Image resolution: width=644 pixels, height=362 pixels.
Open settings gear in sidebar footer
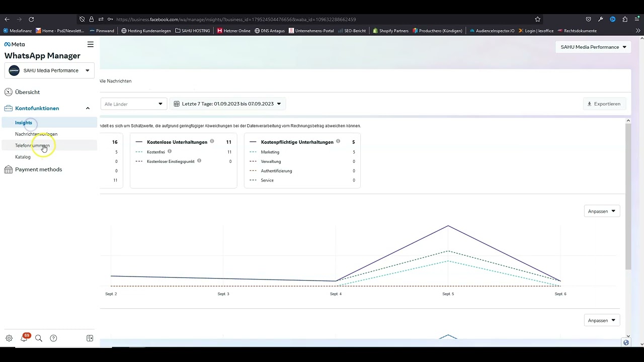(x=9, y=338)
